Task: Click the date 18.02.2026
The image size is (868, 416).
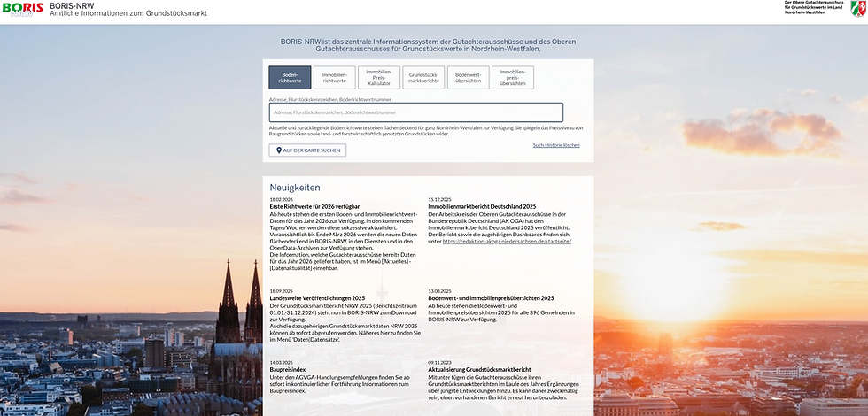Action: coord(282,200)
